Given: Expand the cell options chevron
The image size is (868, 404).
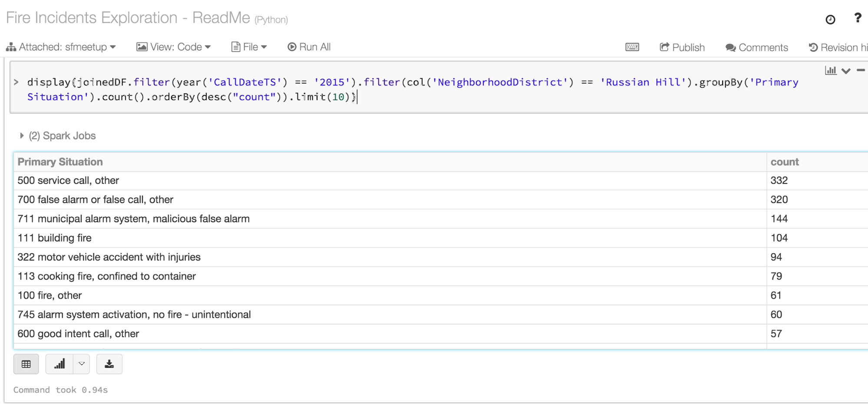Looking at the screenshot, I should [845, 71].
